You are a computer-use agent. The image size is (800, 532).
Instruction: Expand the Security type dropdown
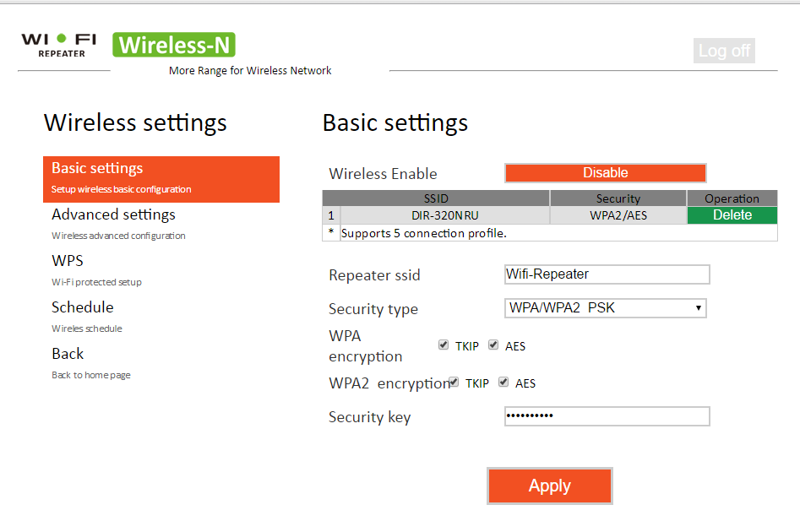point(605,308)
